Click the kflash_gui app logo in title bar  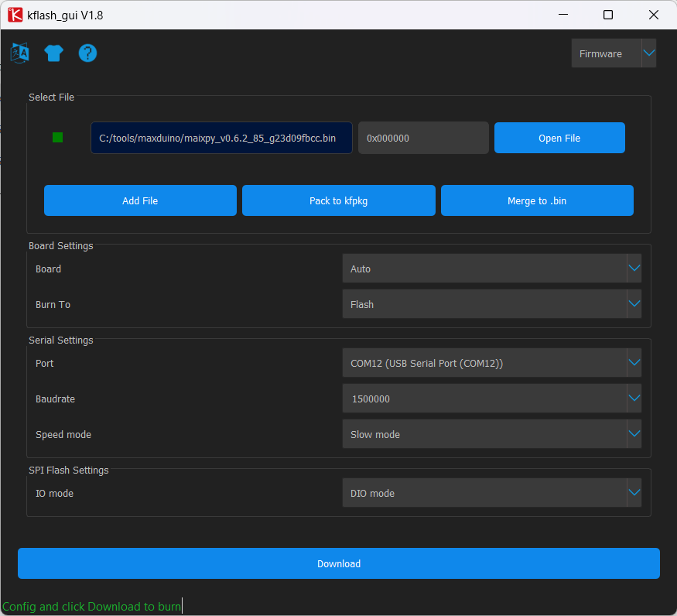[15, 15]
